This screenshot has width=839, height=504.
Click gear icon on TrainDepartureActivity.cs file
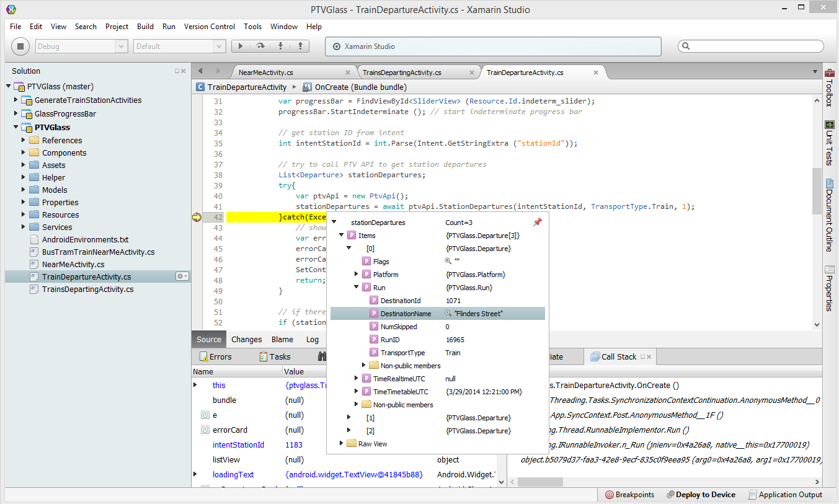pyautogui.click(x=182, y=276)
